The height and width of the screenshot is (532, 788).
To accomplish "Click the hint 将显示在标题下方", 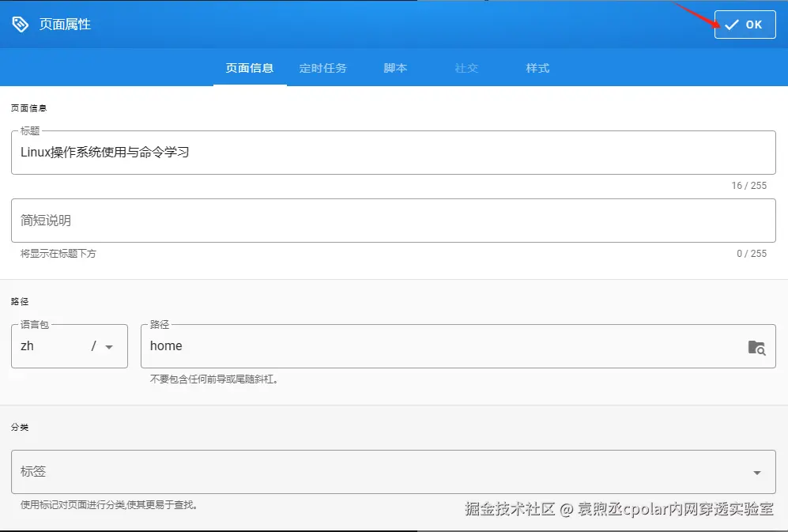I will [58, 254].
